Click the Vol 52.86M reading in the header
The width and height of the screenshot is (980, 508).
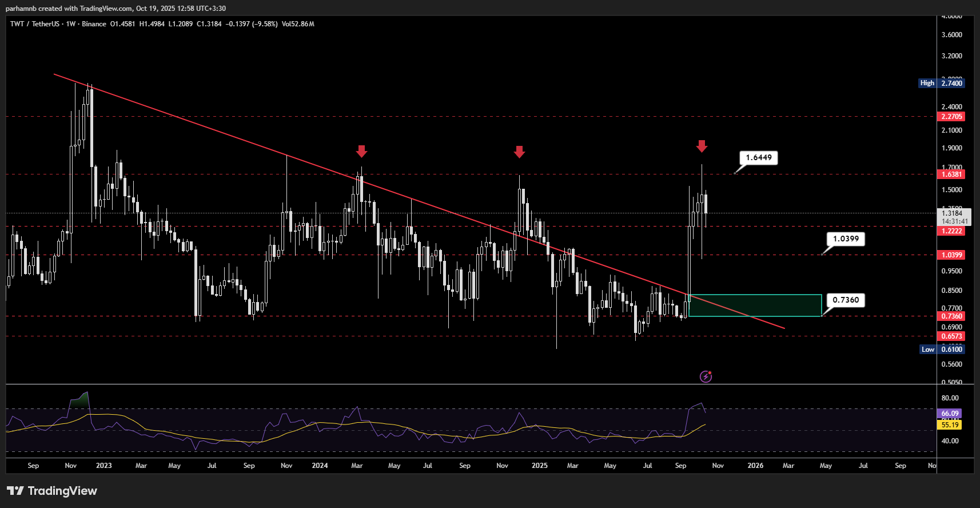298,24
